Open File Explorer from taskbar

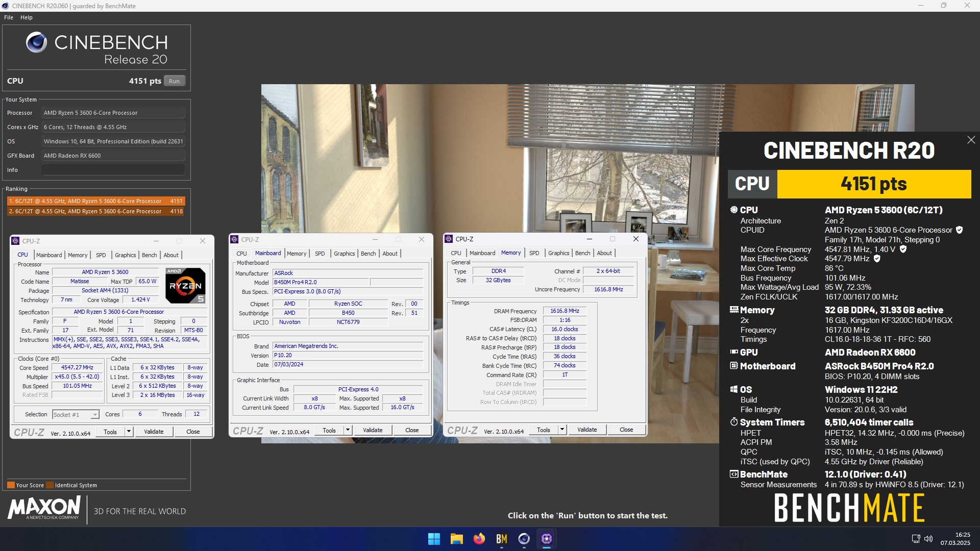pos(456,539)
